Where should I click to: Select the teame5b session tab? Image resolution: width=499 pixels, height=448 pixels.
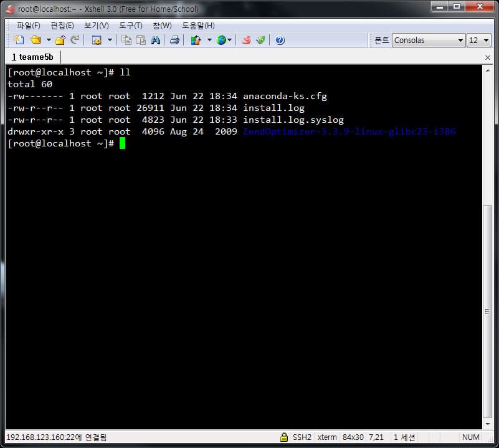(32, 57)
